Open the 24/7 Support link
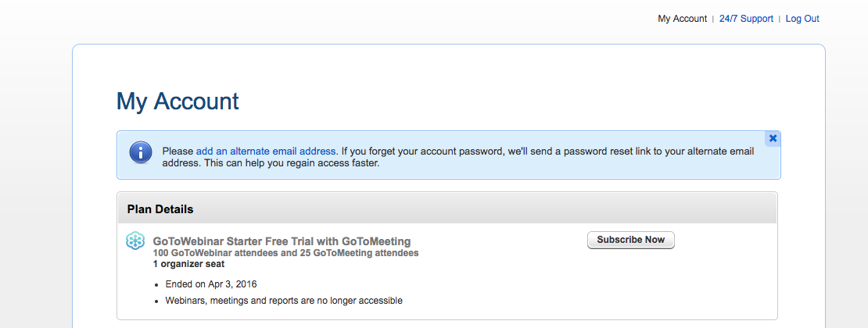This screenshot has height=328, width=868. coord(746,19)
